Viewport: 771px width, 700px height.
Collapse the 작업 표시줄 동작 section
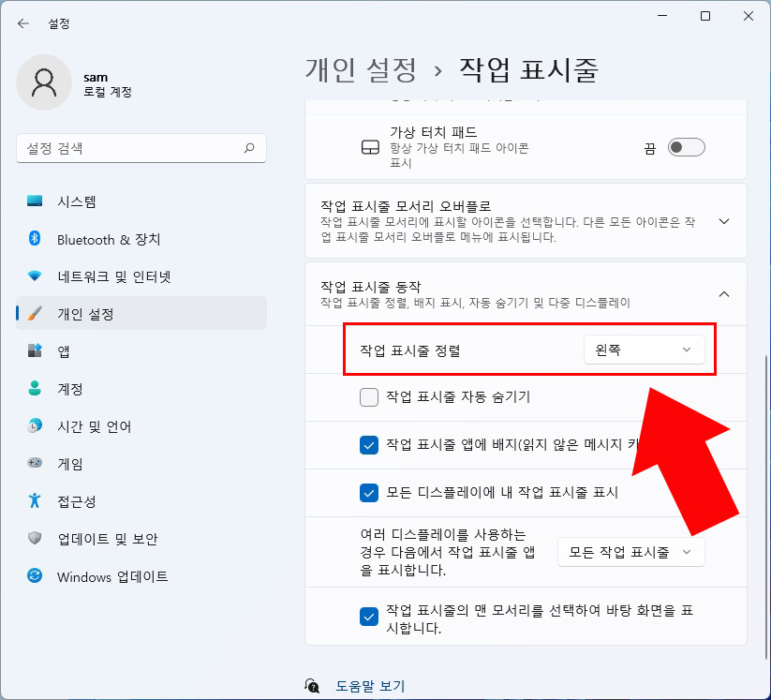click(x=723, y=293)
